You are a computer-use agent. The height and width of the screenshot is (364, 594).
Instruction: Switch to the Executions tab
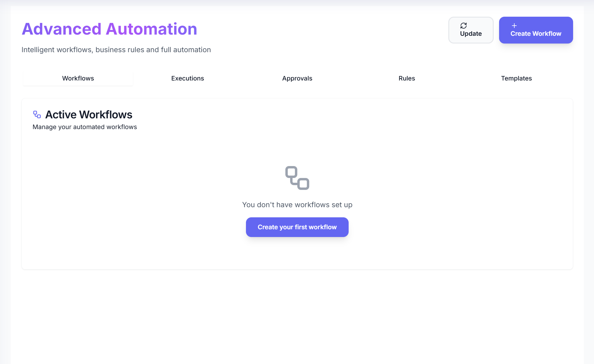[x=187, y=78]
